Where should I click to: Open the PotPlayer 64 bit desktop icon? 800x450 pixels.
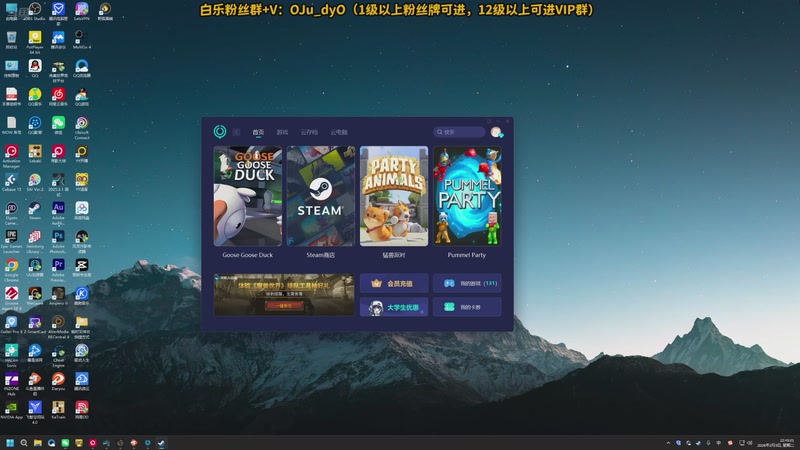[35, 42]
